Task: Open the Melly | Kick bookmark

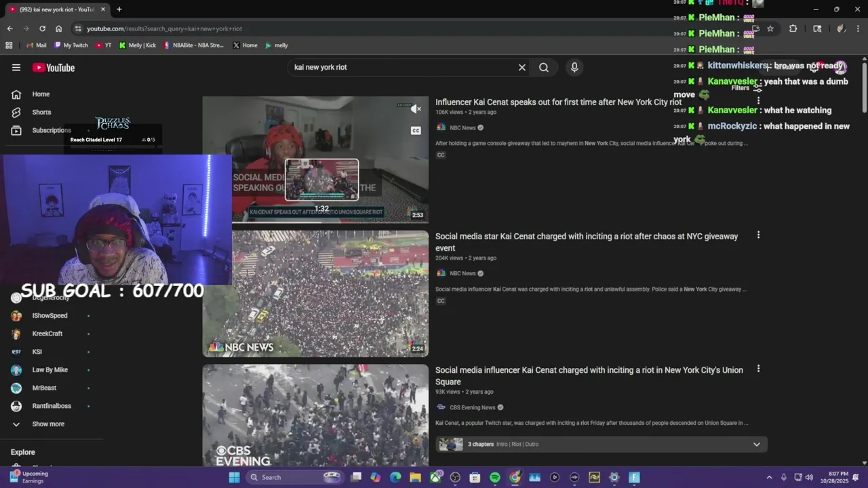Action: coord(138,45)
